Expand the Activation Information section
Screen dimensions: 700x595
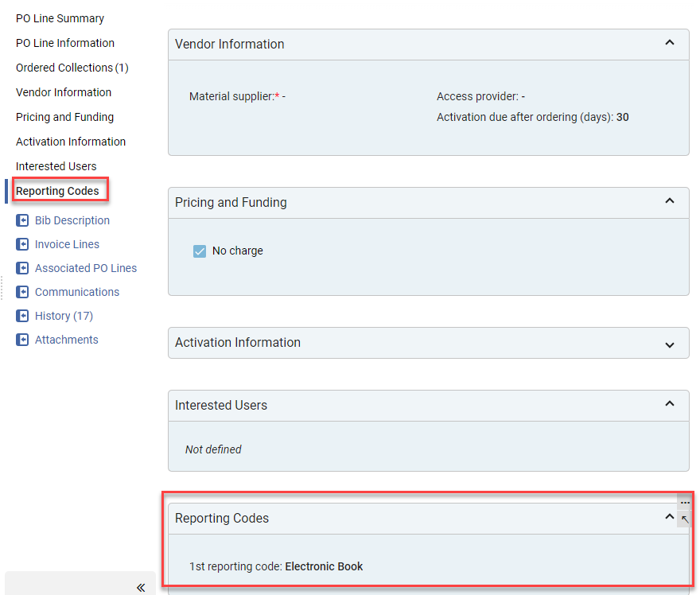point(670,345)
